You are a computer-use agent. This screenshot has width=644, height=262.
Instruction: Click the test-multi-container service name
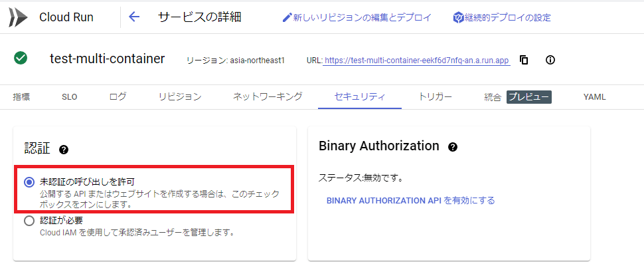coord(107,59)
